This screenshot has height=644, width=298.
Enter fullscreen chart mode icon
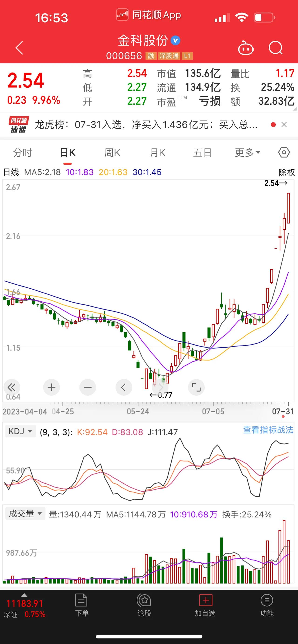pos(196,387)
